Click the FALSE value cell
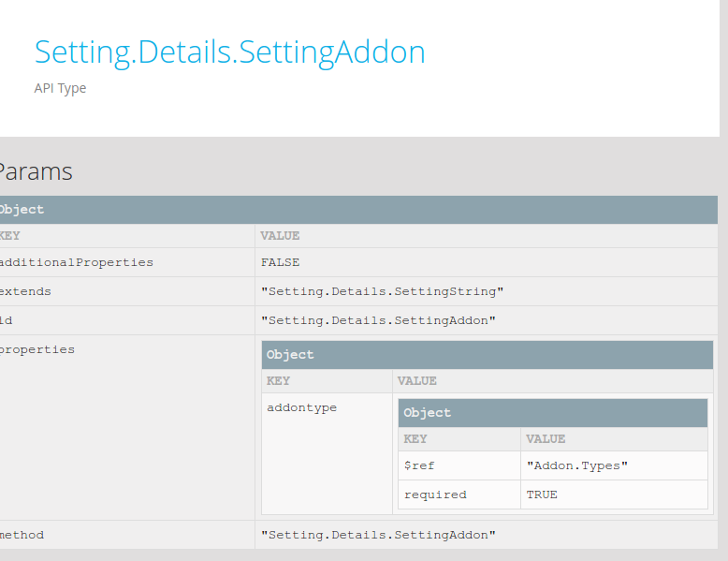This screenshot has height=561, width=728. click(486, 262)
